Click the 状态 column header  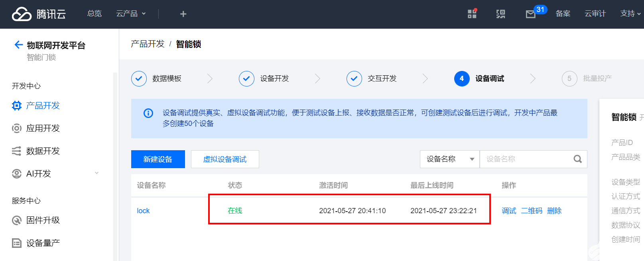235,185
